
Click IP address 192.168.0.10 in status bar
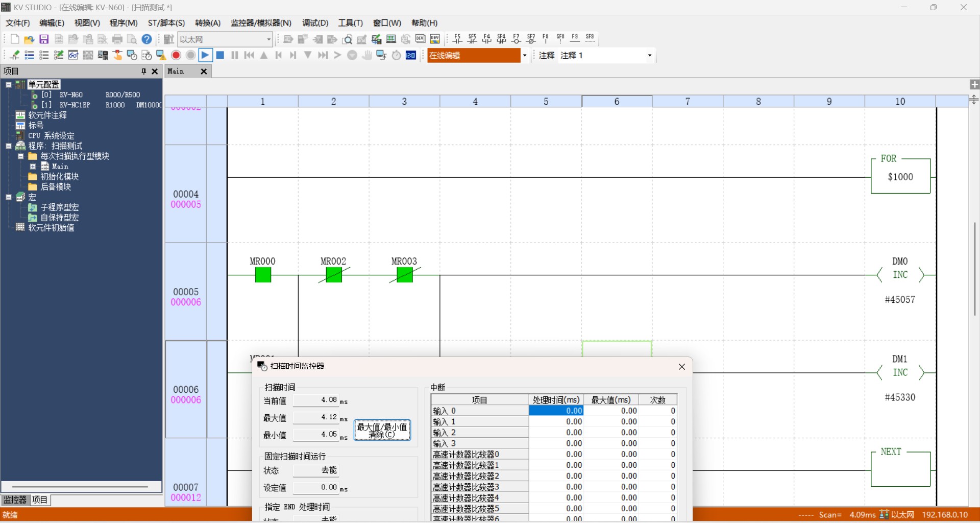click(x=945, y=515)
